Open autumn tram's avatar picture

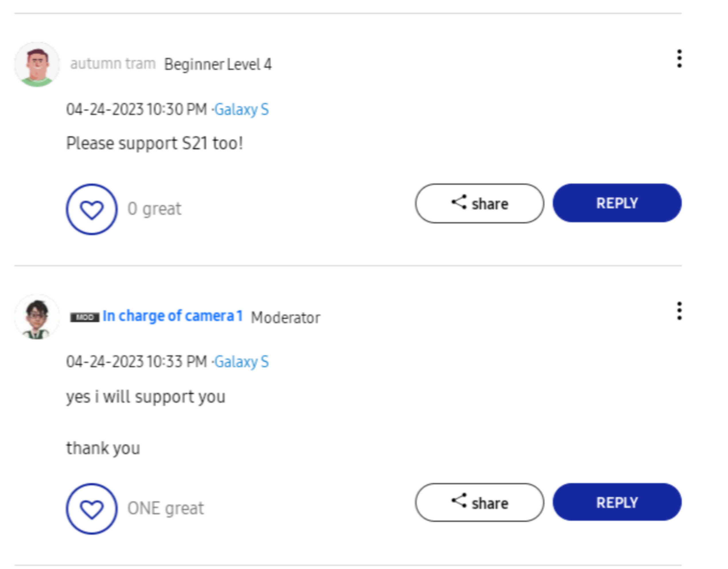tap(37, 65)
